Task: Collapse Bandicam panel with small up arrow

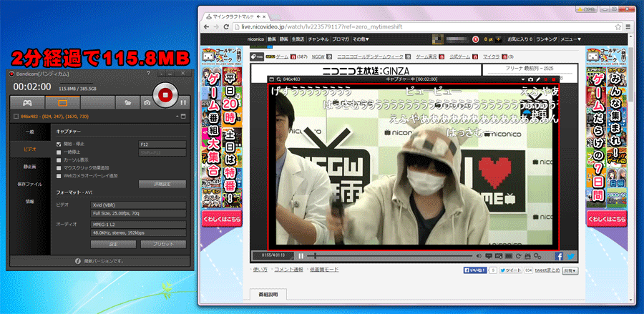Action: [177, 117]
